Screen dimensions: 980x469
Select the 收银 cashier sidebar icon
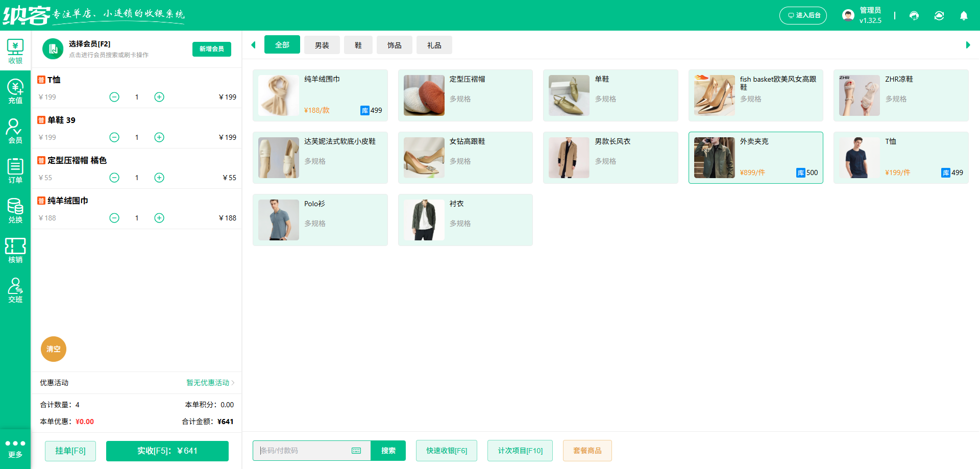click(x=15, y=51)
